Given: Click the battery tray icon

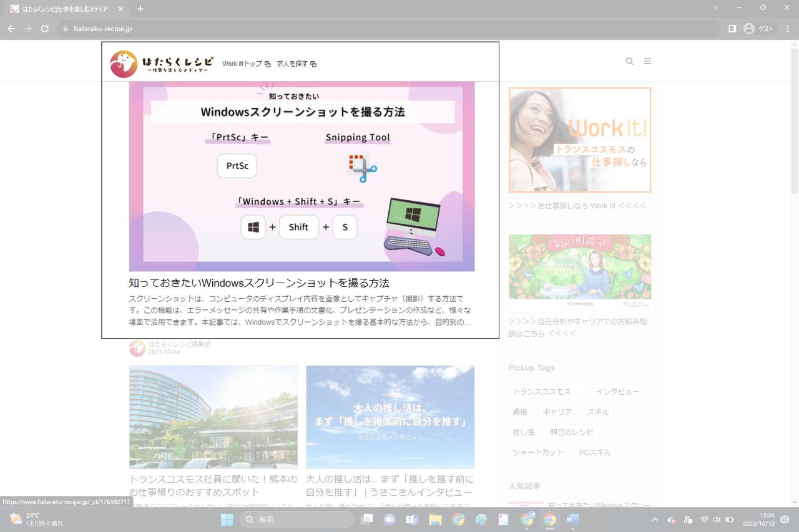Looking at the screenshot, I should (730, 520).
